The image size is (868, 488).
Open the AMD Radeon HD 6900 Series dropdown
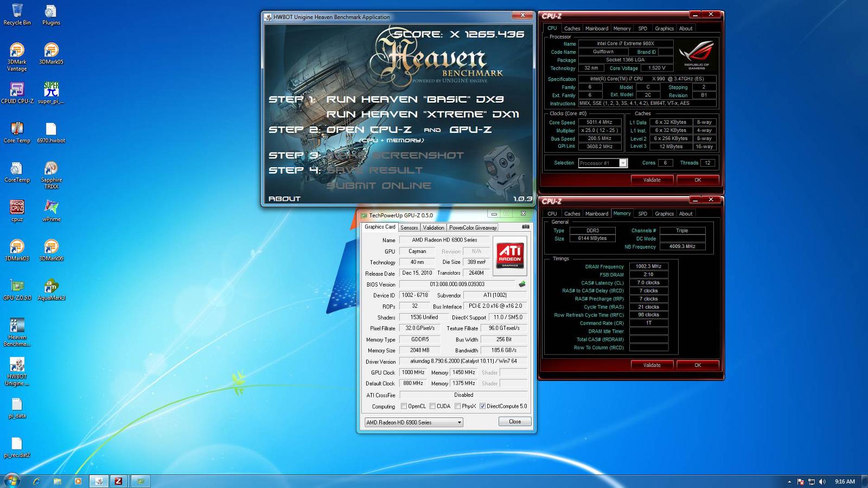click(x=413, y=422)
